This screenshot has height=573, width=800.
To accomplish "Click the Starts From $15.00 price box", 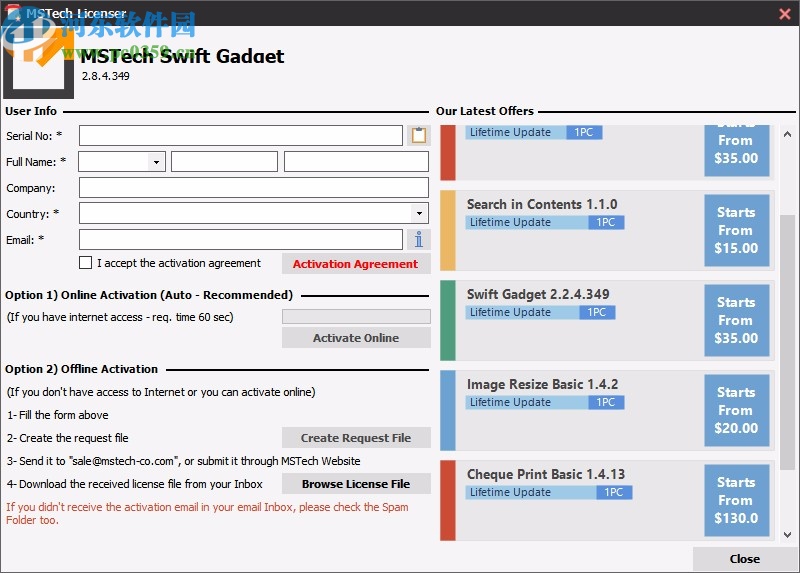I will [737, 230].
